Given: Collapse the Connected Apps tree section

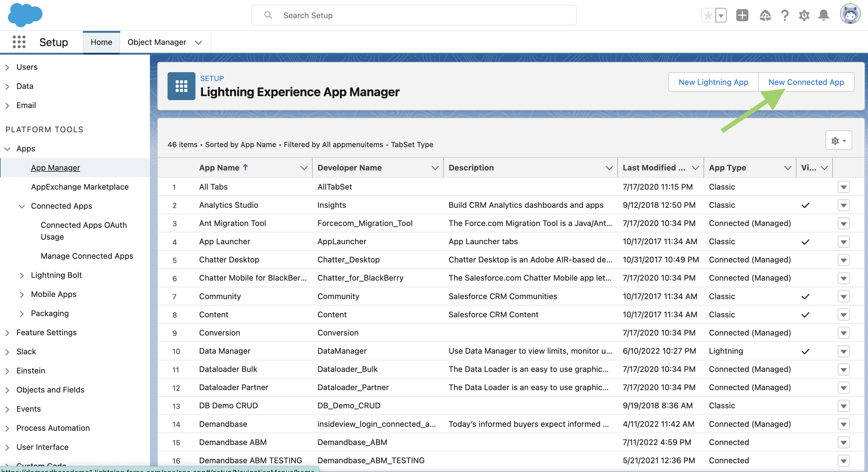Looking at the screenshot, I should pyautogui.click(x=22, y=206).
